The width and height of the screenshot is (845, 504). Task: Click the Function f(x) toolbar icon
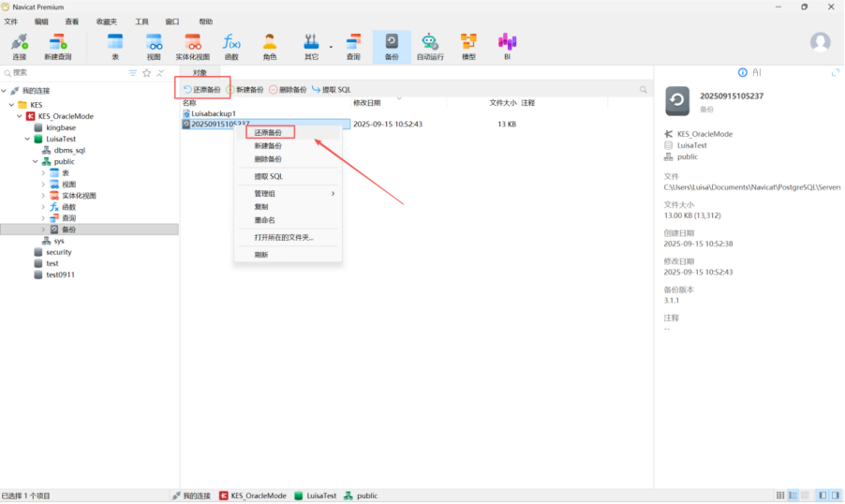[231, 46]
